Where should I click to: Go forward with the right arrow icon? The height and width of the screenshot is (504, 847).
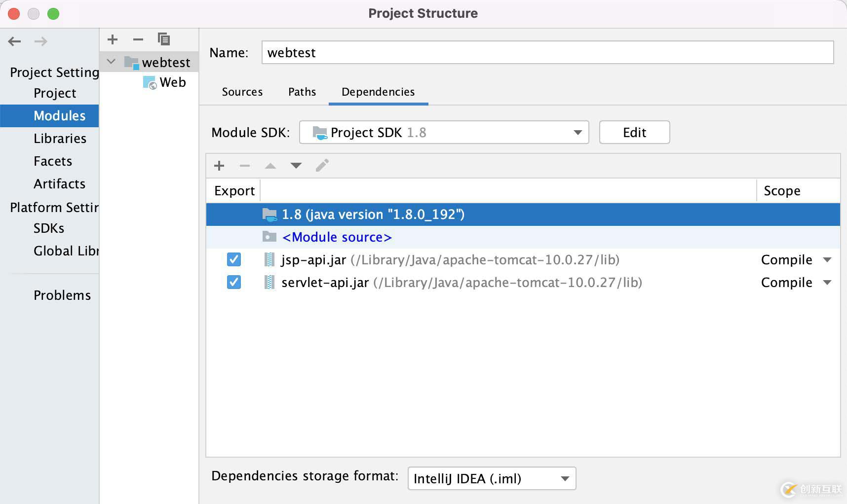point(41,41)
